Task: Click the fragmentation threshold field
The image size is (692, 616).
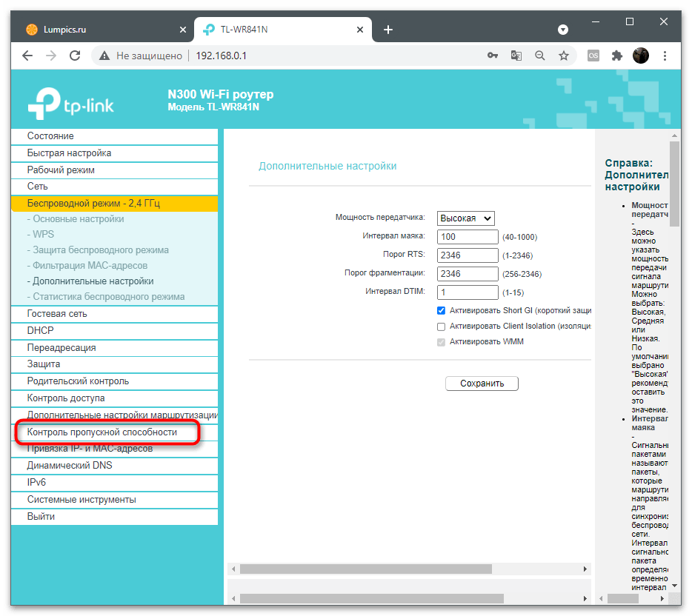Action: coord(468,274)
